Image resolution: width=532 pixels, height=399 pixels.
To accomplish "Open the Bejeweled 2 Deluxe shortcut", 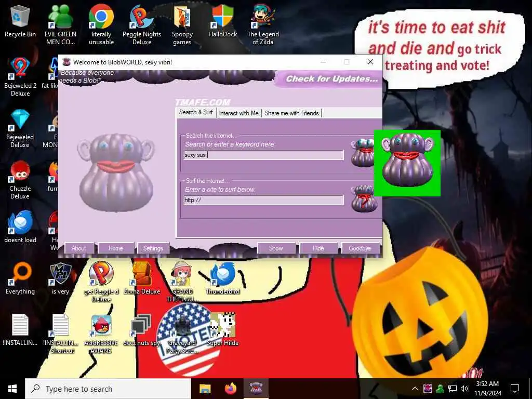I will [20, 77].
